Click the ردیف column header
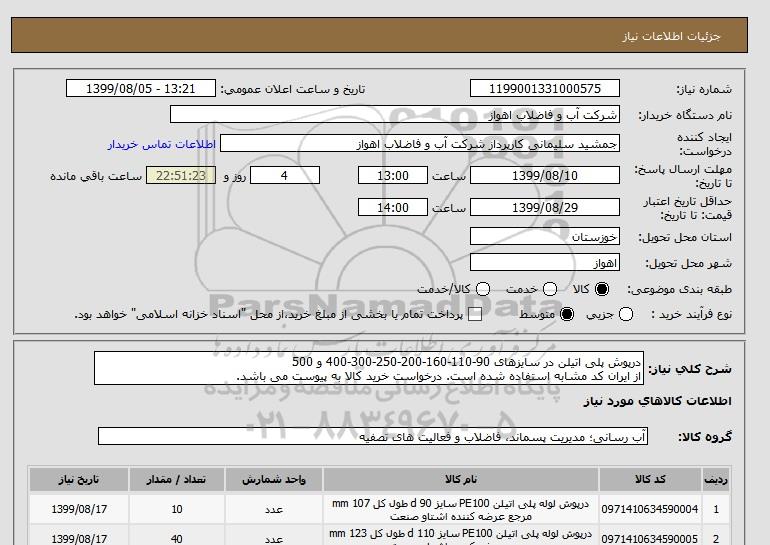Viewport: 770px width, 545px height. click(716, 479)
